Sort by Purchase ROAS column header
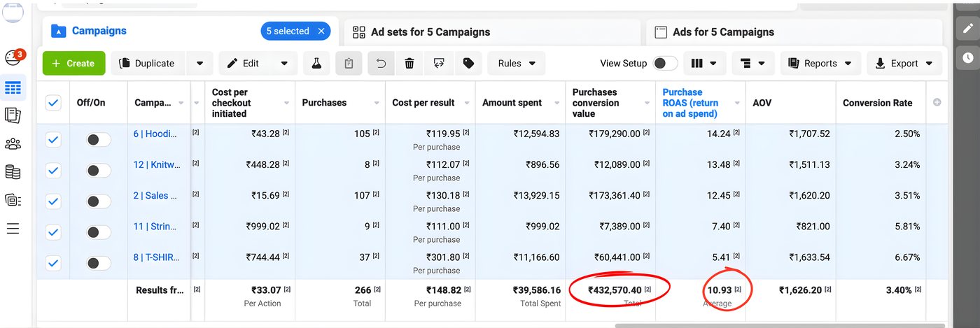 [690, 103]
